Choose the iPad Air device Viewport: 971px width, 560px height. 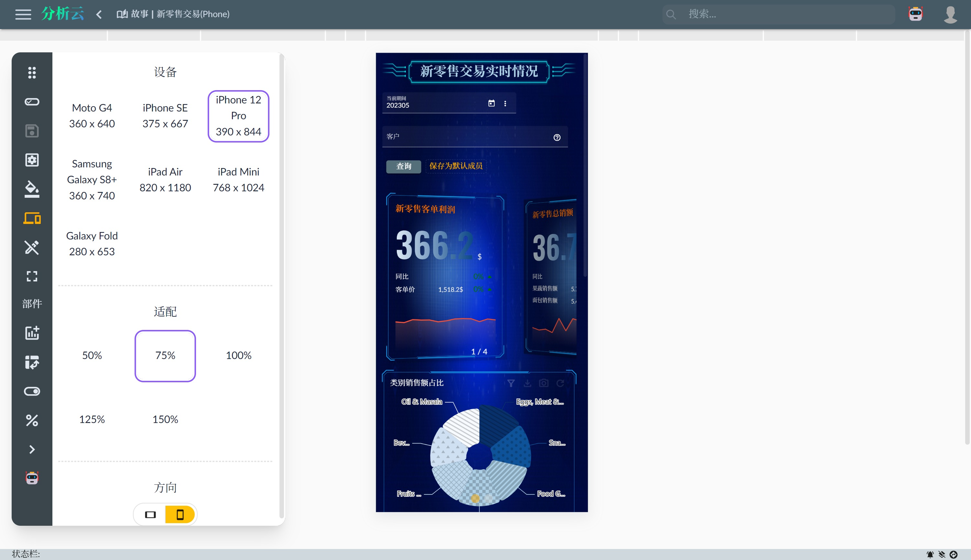coord(165,180)
